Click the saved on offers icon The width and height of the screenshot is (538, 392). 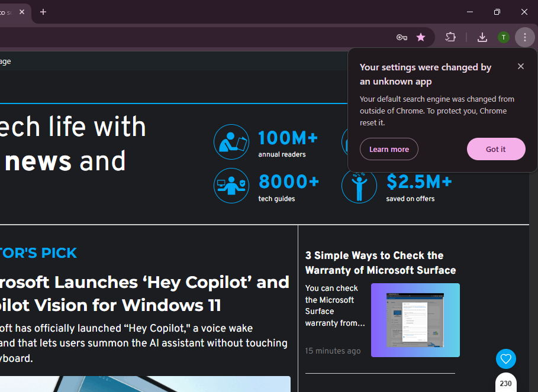359,186
